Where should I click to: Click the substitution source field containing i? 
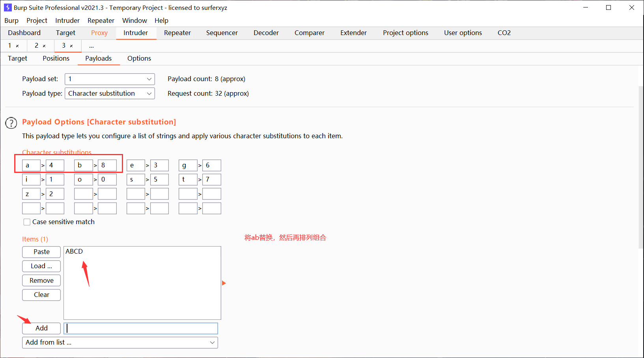point(31,180)
